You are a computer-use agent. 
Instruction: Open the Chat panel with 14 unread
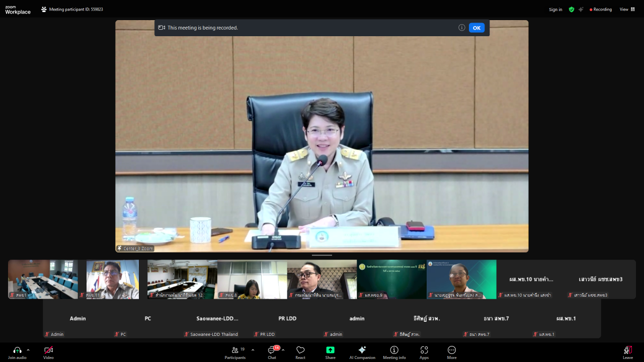coord(272,350)
